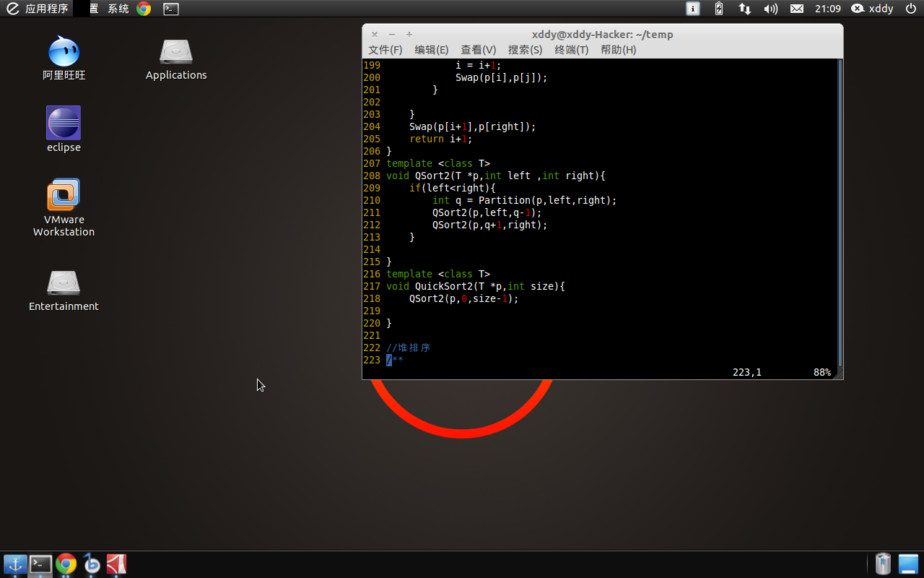924x578 pixels.
Task: Open Chrome from the bottom dock
Action: click(x=66, y=564)
